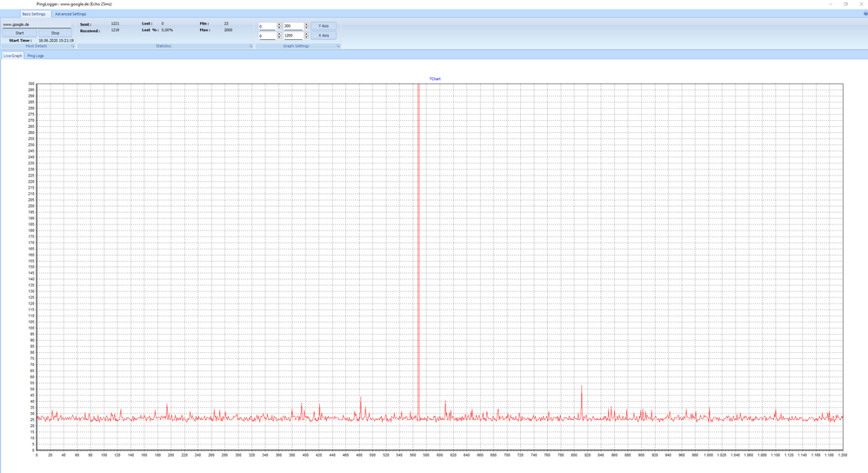868x473 pixels.
Task: Click the Host Details group caption
Action: (x=37, y=46)
